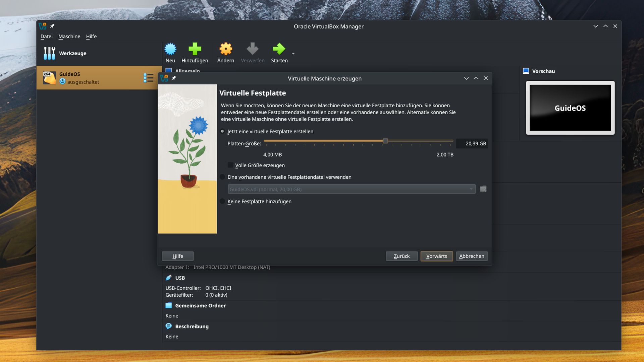This screenshot has height=362, width=644.
Task: Click the Vorwärts button
Action: point(436,256)
